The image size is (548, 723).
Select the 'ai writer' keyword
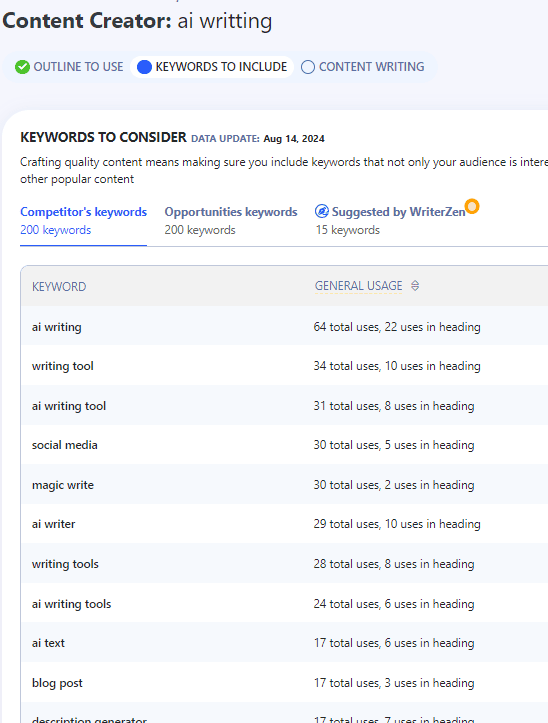pyautogui.click(x=54, y=524)
